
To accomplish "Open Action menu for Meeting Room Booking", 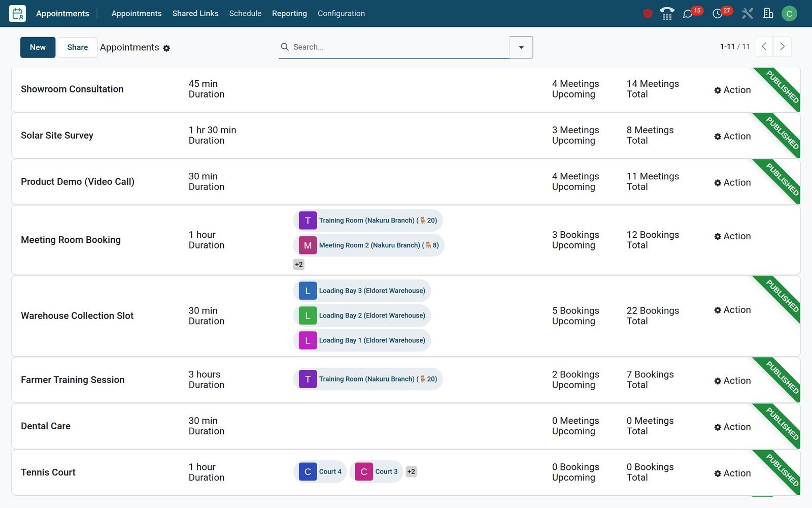I will click(732, 236).
